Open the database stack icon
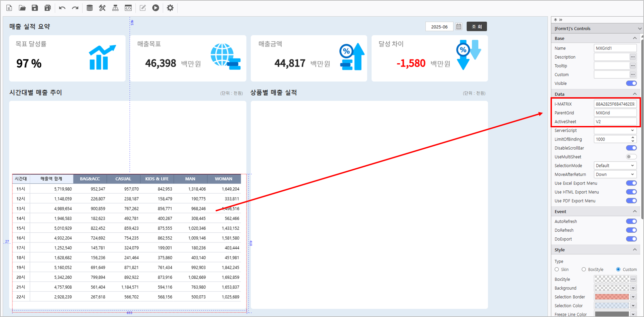 coord(89,8)
